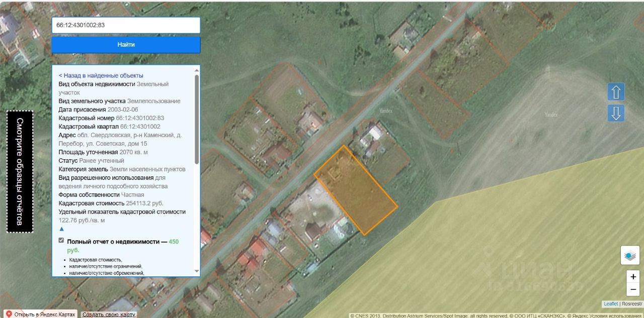Open the Создать свою карту link

(109, 314)
